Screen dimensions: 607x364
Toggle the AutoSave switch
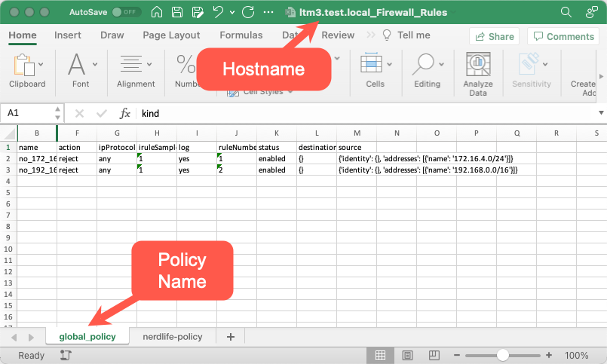[x=126, y=12]
